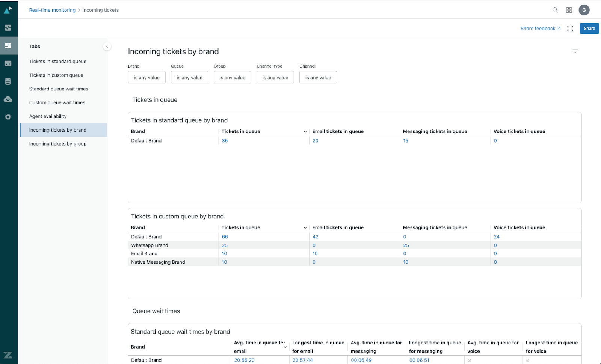The image size is (601, 364).
Task: Open the admin settings gear icon
Action: [8, 117]
